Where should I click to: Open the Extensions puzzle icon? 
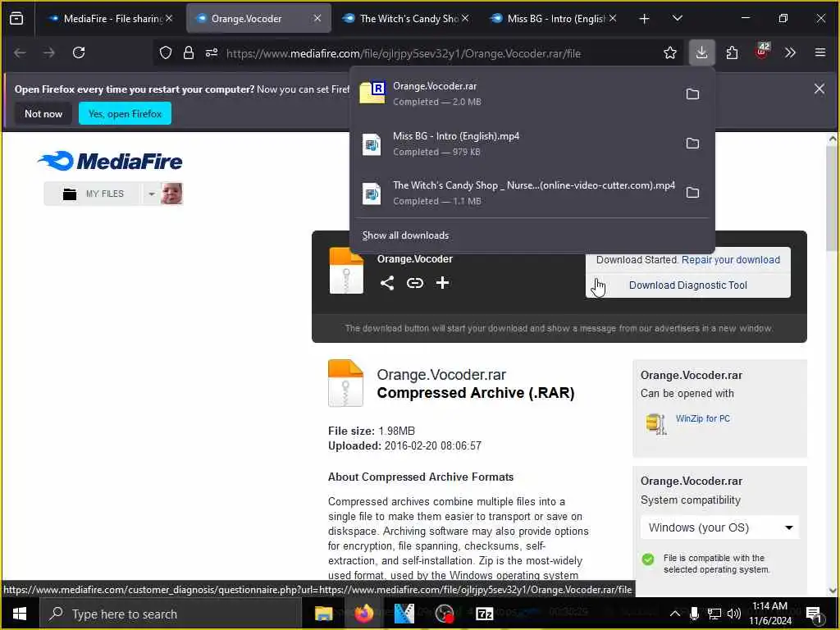tap(732, 52)
